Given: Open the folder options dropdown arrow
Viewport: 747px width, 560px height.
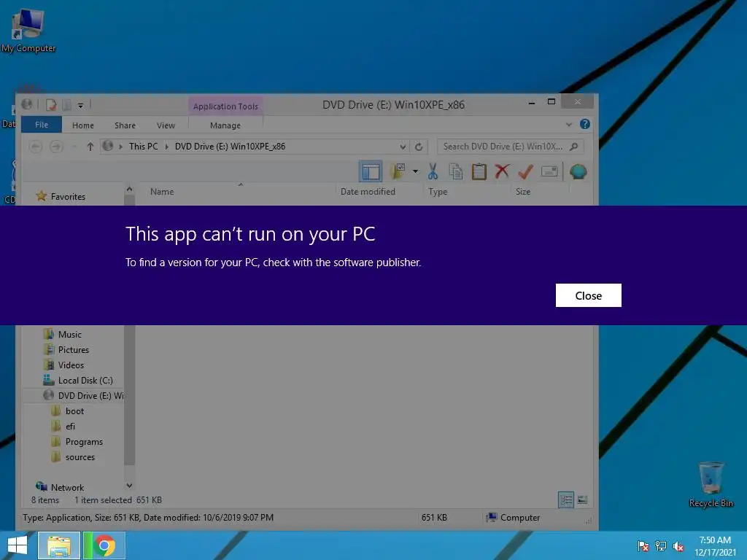Looking at the screenshot, I should pos(415,171).
